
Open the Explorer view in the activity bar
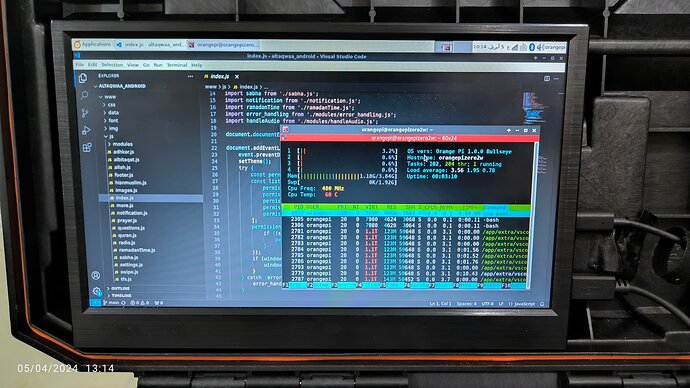[83, 78]
